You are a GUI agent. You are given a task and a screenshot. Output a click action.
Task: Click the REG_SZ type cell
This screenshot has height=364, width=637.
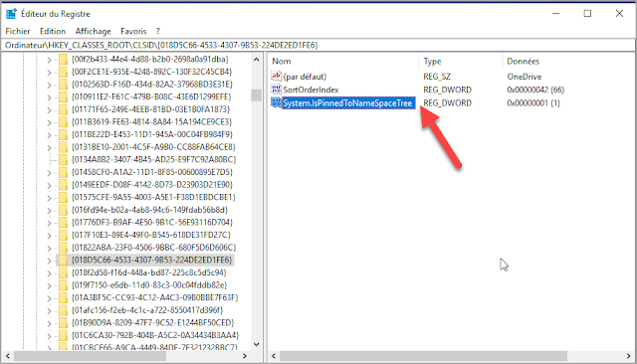(437, 77)
